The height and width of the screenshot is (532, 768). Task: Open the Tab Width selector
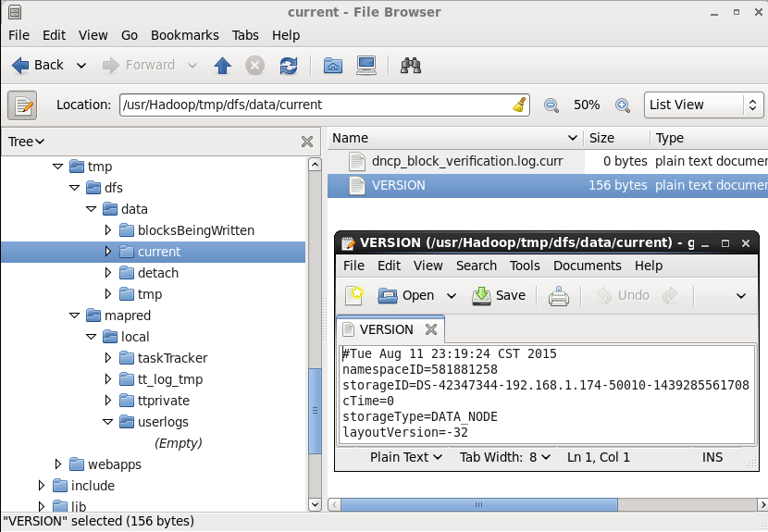[505, 457]
